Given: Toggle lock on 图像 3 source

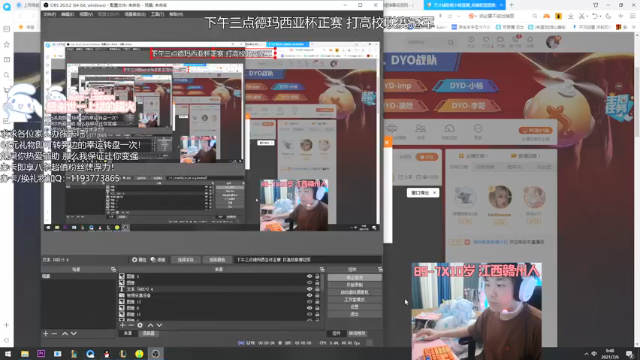Looking at the screenshot, I should (x=317, y=276).
